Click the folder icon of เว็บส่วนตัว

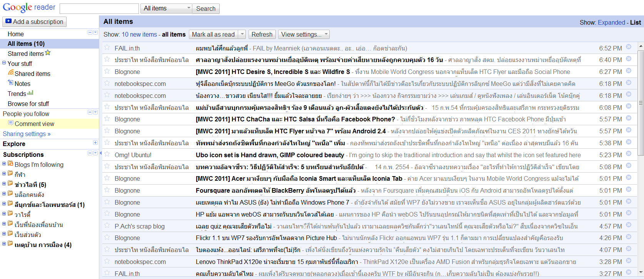10,234
